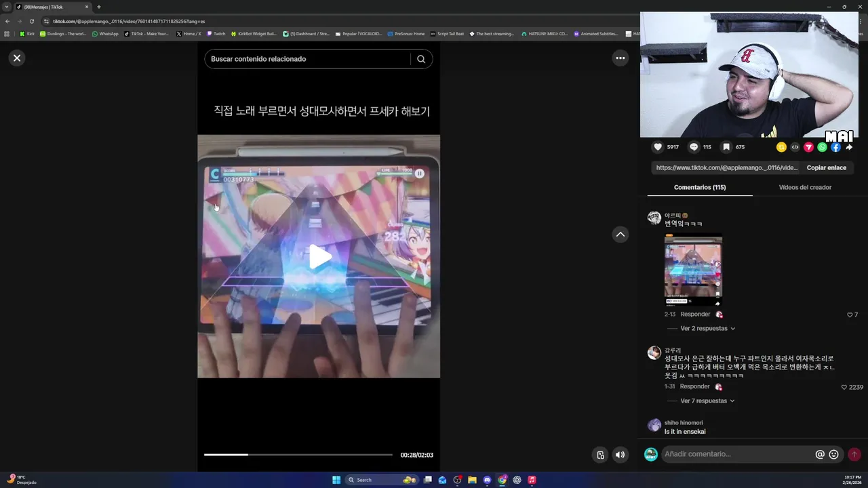Go back with browser back arrow

pos(7,21)
